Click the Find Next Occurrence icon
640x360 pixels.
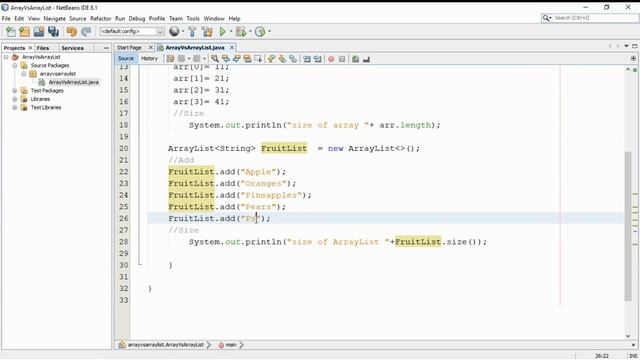(x=236, y=59)
